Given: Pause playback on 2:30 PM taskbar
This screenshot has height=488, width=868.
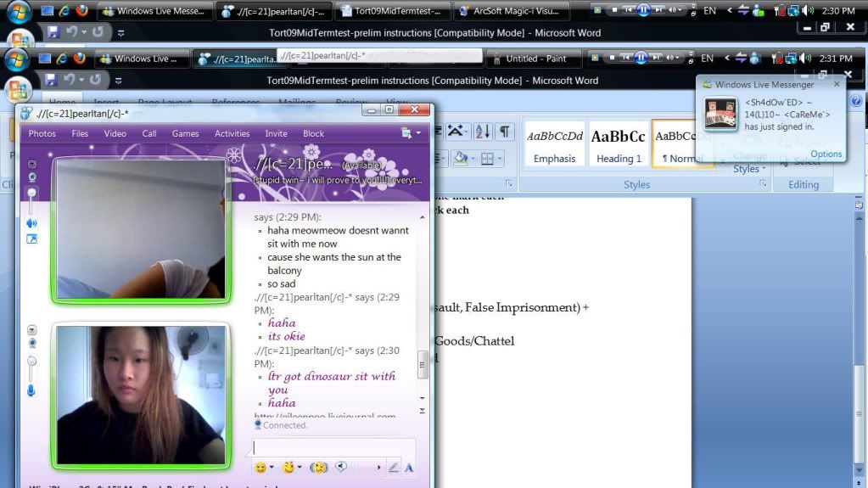Looking at the screenshot, I should (x=643, y=10).
